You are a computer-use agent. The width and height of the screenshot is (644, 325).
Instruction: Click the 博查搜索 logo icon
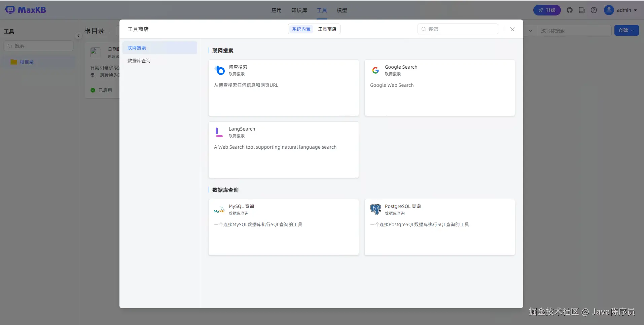tap(220, 70)
